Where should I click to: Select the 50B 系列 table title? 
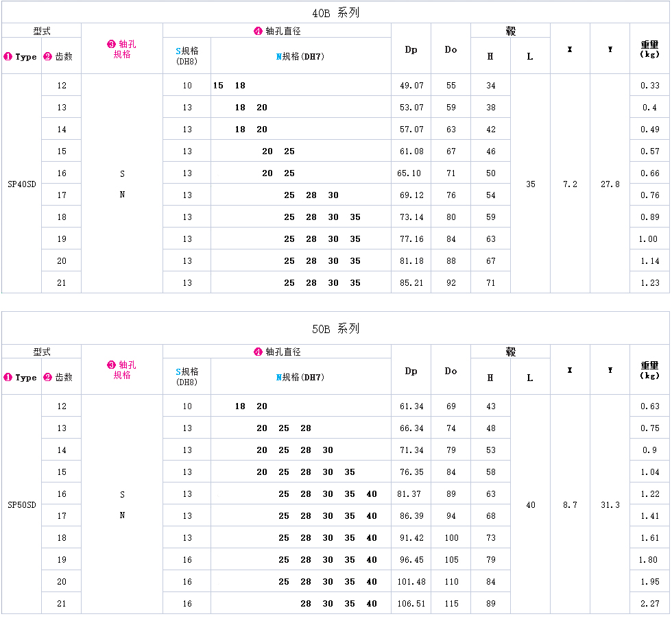335,329
